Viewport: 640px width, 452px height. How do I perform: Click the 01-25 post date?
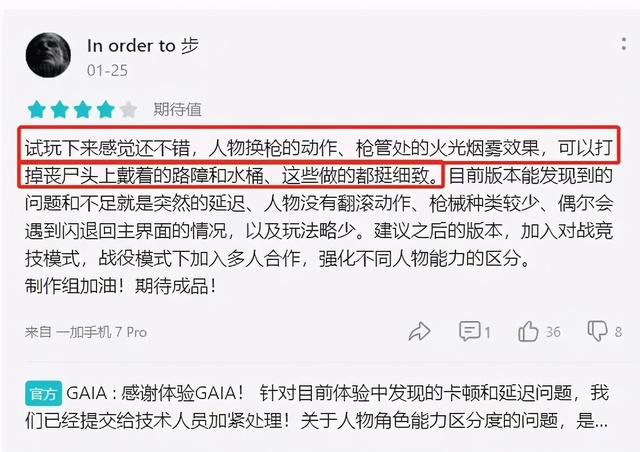(x=107, y=71)
